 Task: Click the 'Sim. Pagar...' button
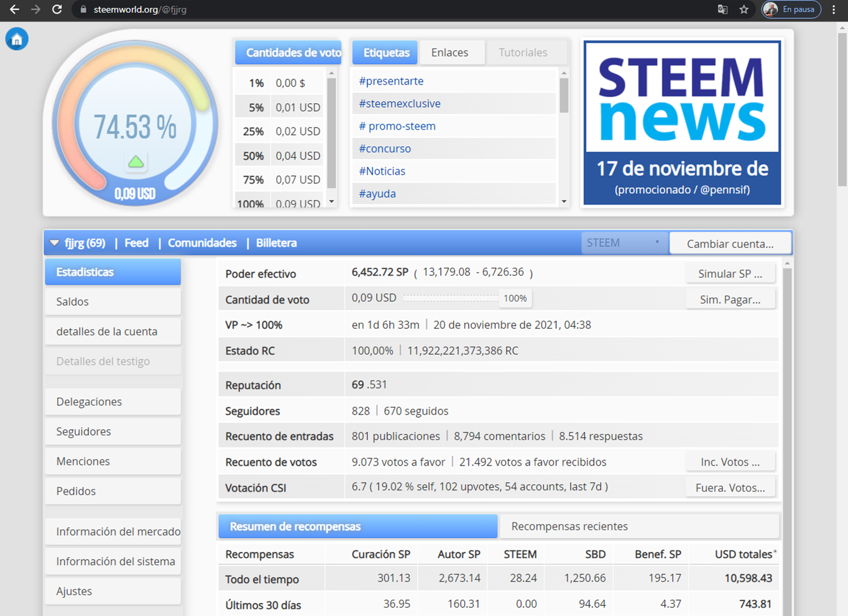click(x=730, y=300)
